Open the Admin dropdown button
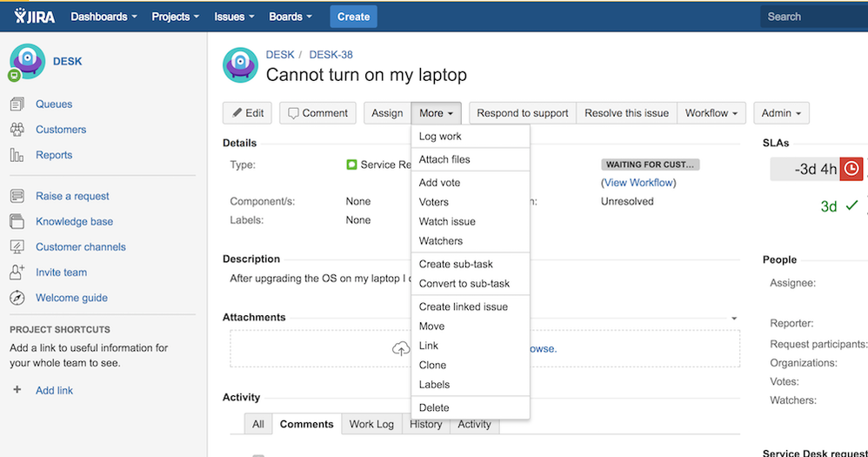Viewport: 868px width, 457px height. (781, 113)
